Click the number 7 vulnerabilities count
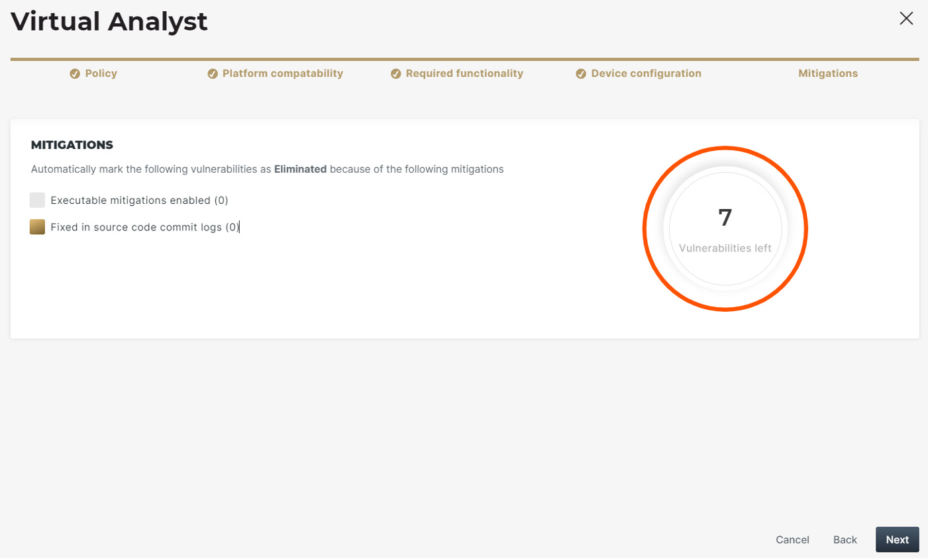 pos(725,218)
